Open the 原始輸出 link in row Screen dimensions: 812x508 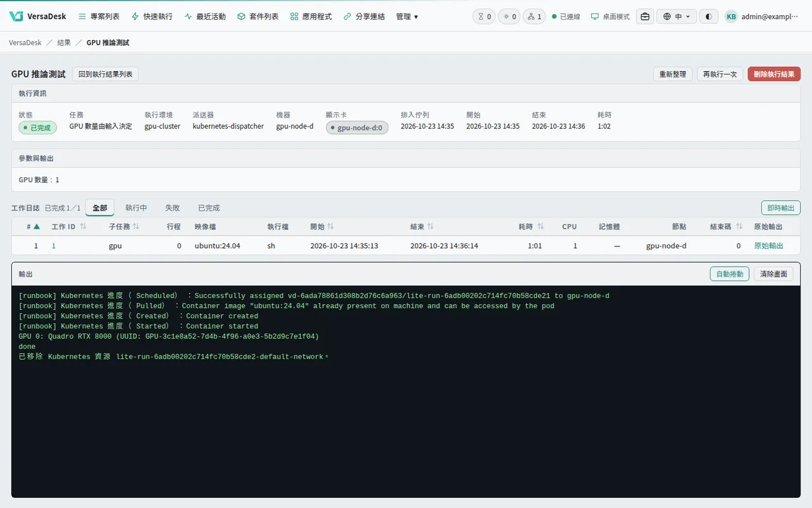coord(769,246)
